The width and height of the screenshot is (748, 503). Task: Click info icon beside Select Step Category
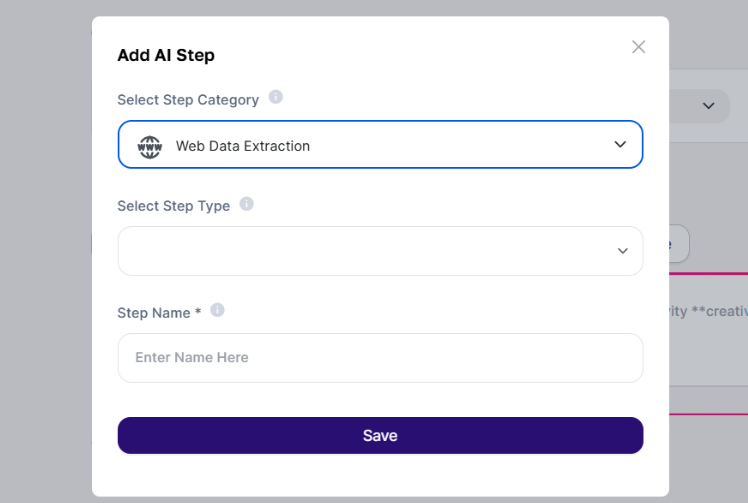pyautogui.click(x=276, y=97)
